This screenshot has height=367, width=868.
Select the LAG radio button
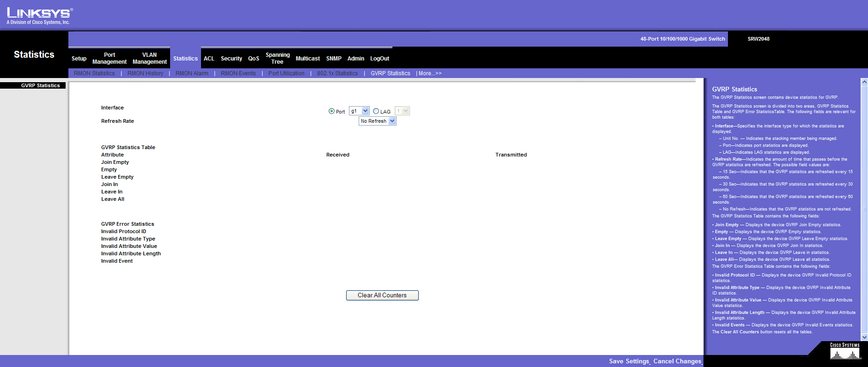tap(376, 111)
